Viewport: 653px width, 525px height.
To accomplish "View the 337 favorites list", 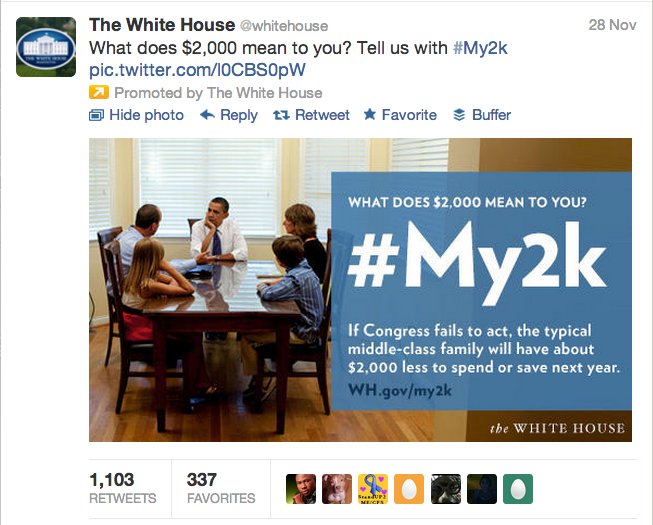I will tap(220, 488).
